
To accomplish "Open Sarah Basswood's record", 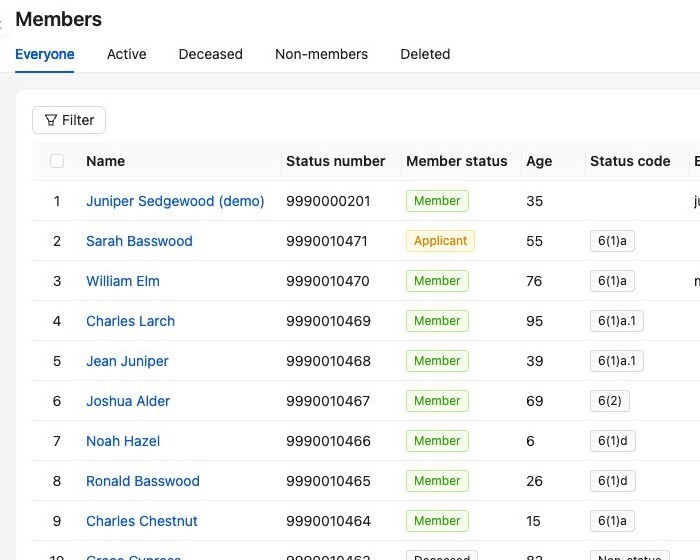I will pyautogui.click(x=139, y=241).
